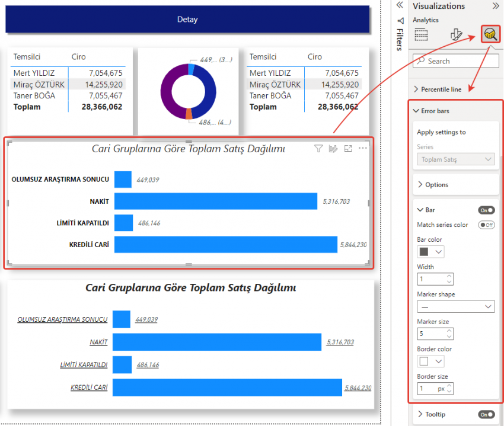Screen dimensions: 504x426
Task: Open More options ellipsis on chart
Action: coord(363,148)
